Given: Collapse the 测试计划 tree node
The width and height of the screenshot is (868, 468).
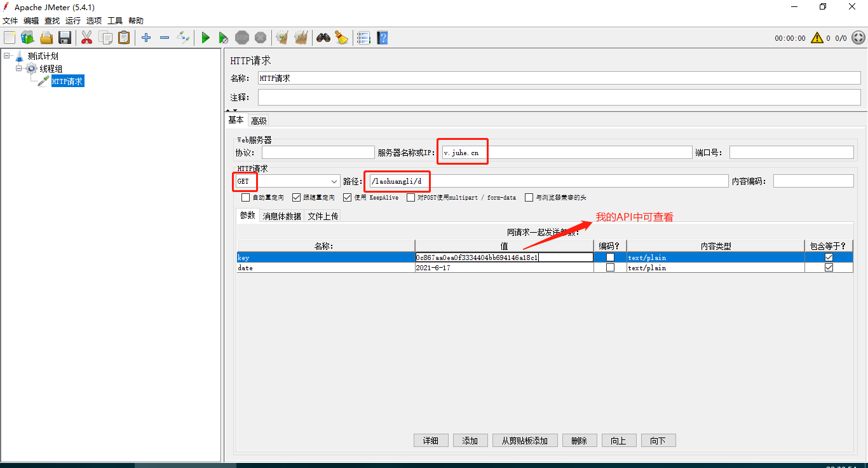Looking at the screenshot, I should click(x=6, y=56).
